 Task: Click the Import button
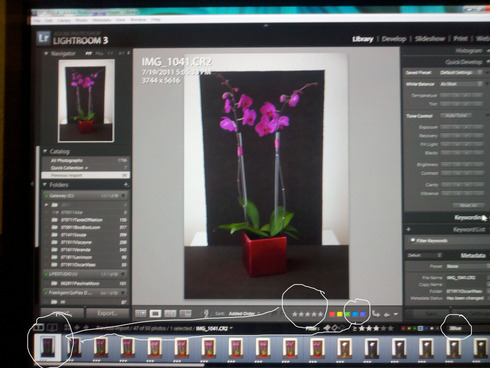pyautogui.click(x=62, y=313)
